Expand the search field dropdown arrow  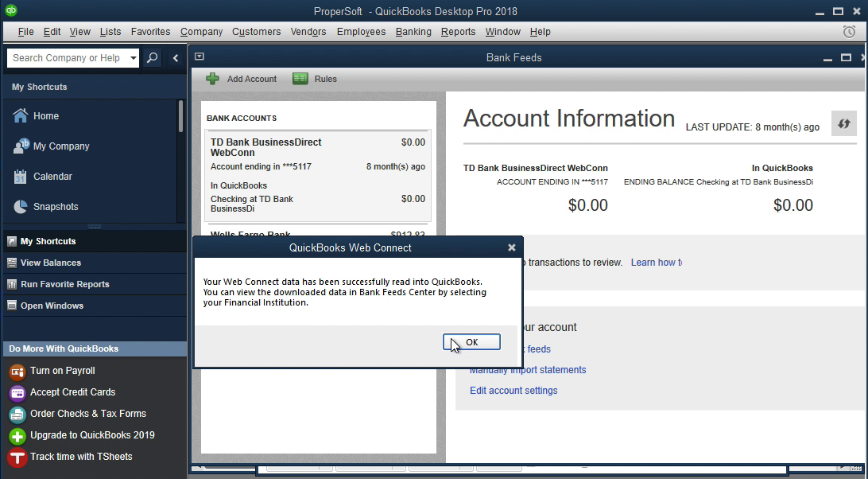tap(133, 57)
